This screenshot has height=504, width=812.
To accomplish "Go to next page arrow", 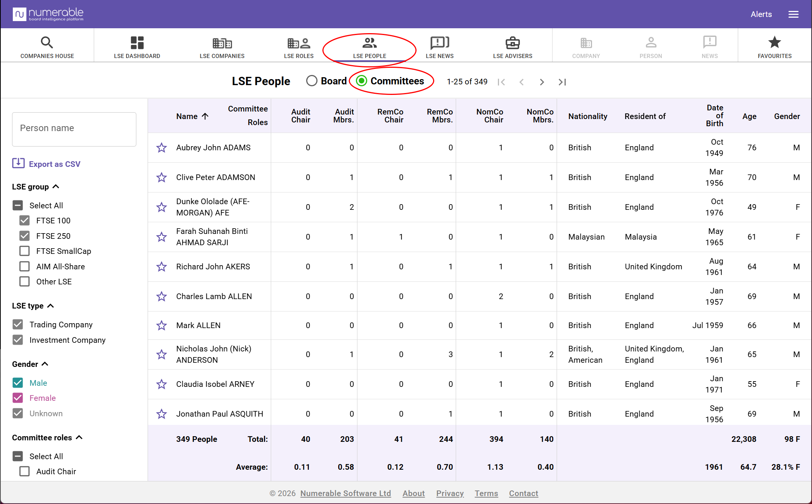I will click(x=542, y=82).
